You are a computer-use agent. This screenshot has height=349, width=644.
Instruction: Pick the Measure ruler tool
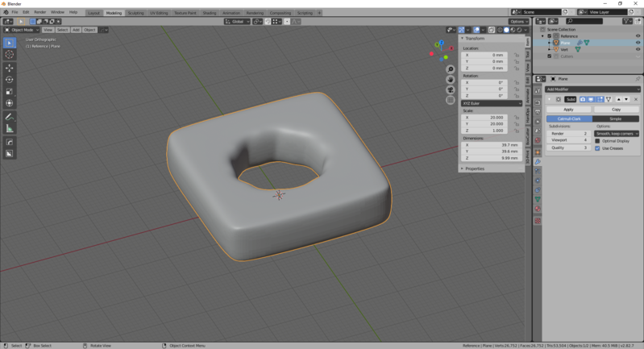pyautogui.click(x=10, y=128)
